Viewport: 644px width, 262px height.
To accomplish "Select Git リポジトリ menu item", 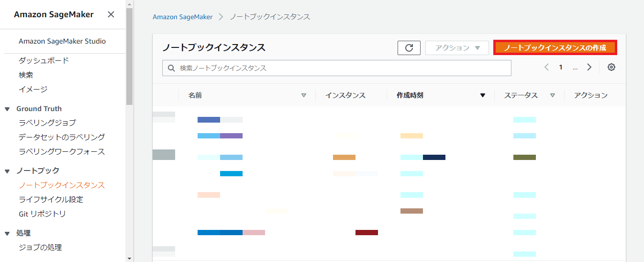I will coord(42,214).
